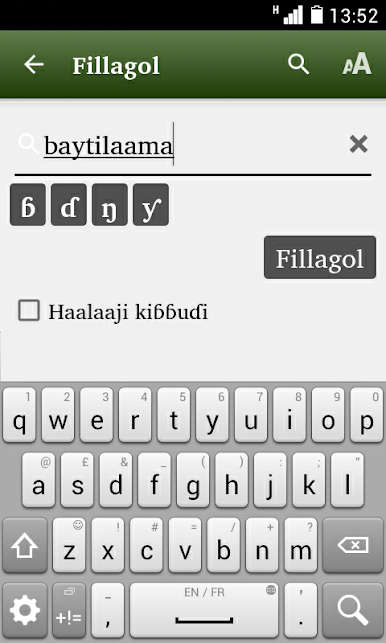Focus the search field containing baytilaama
This screenshot has height=643, width=386.
coord(193,146)
